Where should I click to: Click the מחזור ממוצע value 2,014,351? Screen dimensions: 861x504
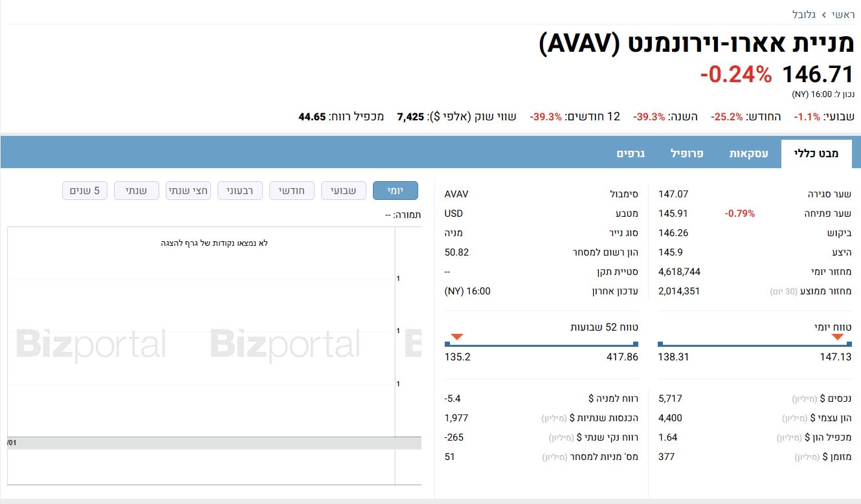679,291
